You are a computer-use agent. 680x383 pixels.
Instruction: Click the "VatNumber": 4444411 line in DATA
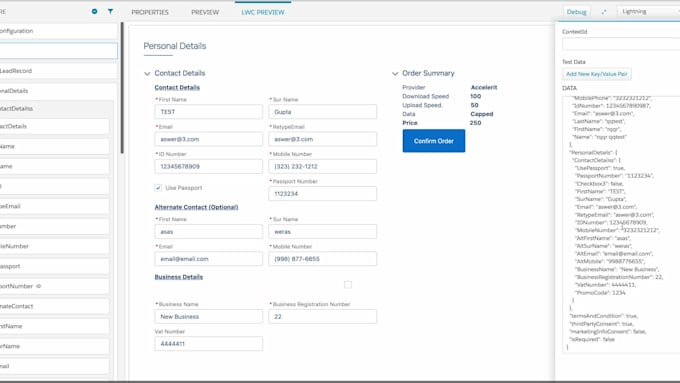click(x=605, y=285)
